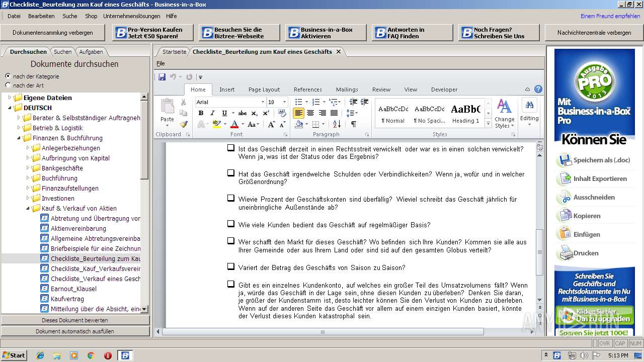644x362 pixels.
Task: Click the Cut scissors icon in the ribbon
Action: pos(184,102)
